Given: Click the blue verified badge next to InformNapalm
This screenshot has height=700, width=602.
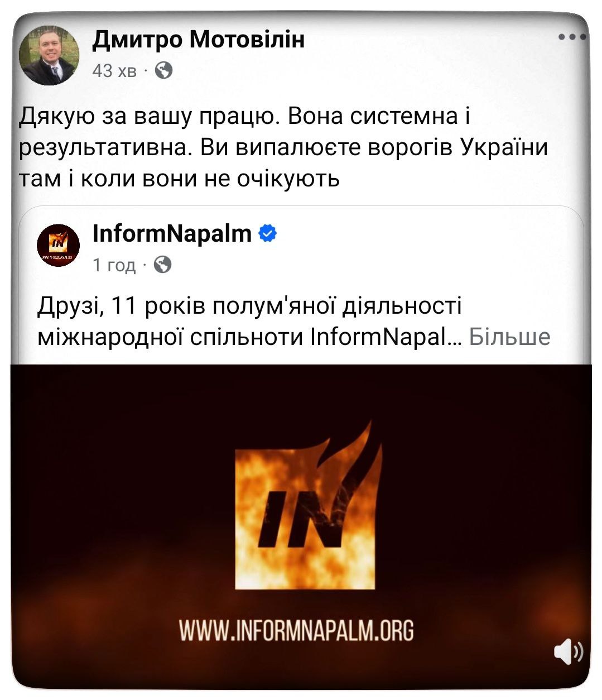Looking at the screenshot, I should (268, 234).
